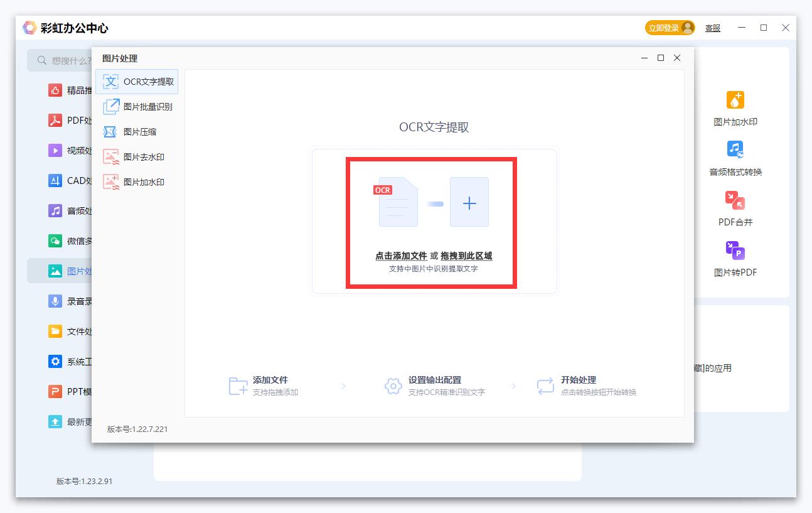This screenshot has width=812, height=513.
Task: Select PPT templates icon in main sidebar
Action: pos(55,391)
